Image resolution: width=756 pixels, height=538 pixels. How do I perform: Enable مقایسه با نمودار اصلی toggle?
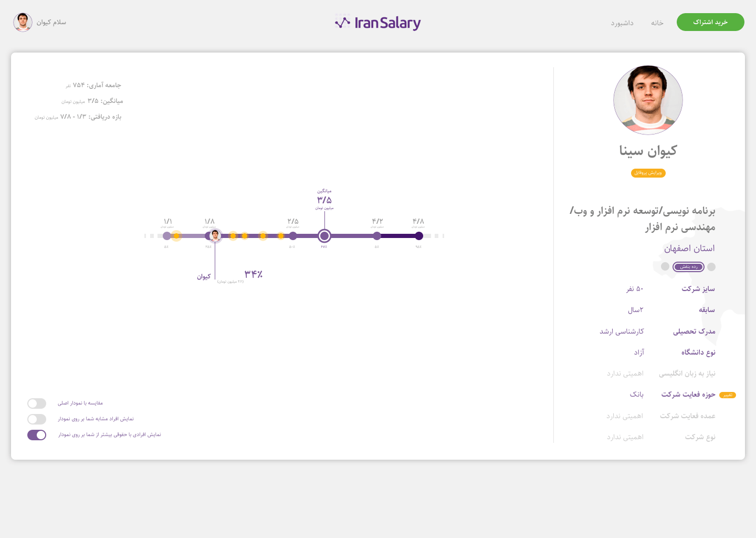tap(37, 403)
